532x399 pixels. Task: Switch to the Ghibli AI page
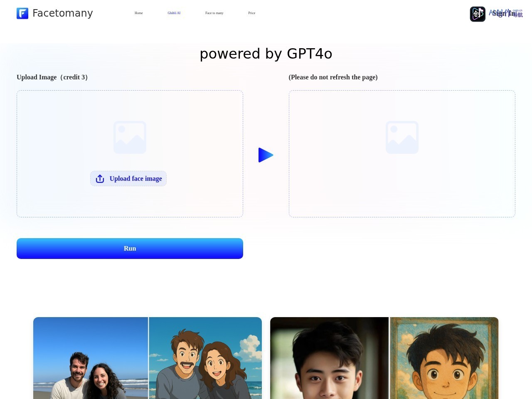pyautogui.click(x=174, y=13)
